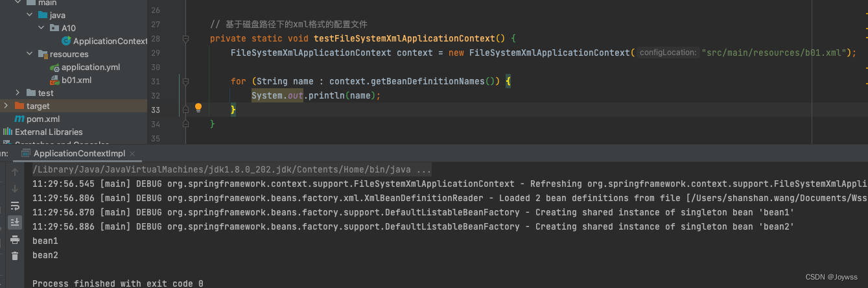868x288 pixels.
Task: Click the test folder icon
Action: pos(31,93)
